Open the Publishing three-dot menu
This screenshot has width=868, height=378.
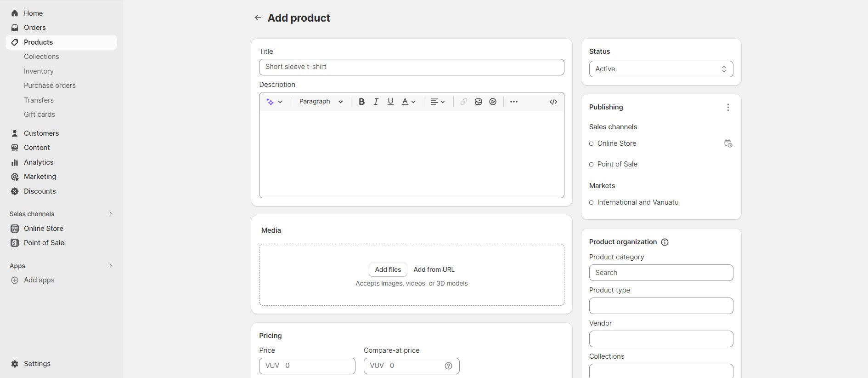(728, 108)
